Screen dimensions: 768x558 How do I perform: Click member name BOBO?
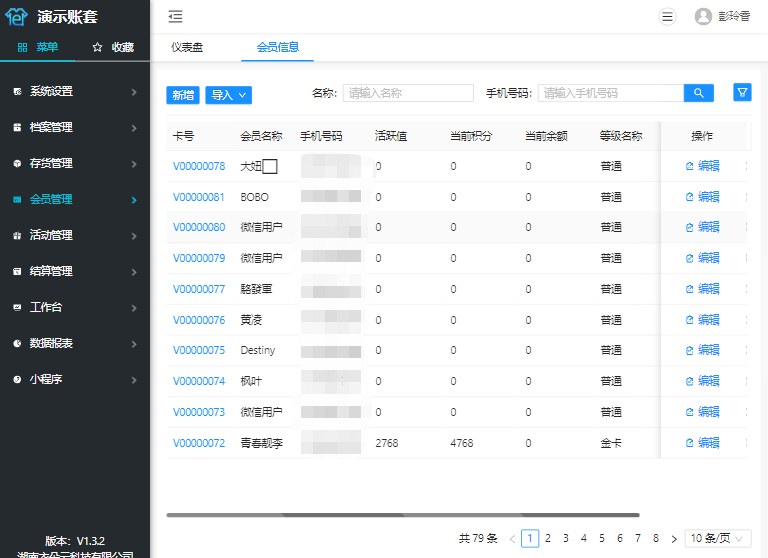254,197
